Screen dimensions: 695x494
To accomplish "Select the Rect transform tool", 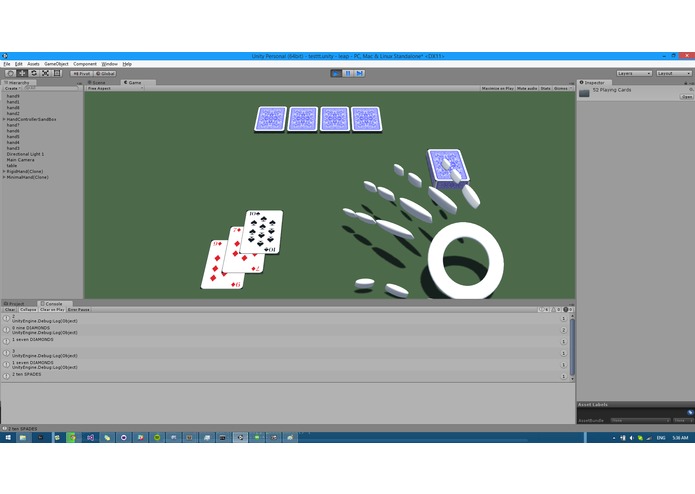I will tap(57, 73).
